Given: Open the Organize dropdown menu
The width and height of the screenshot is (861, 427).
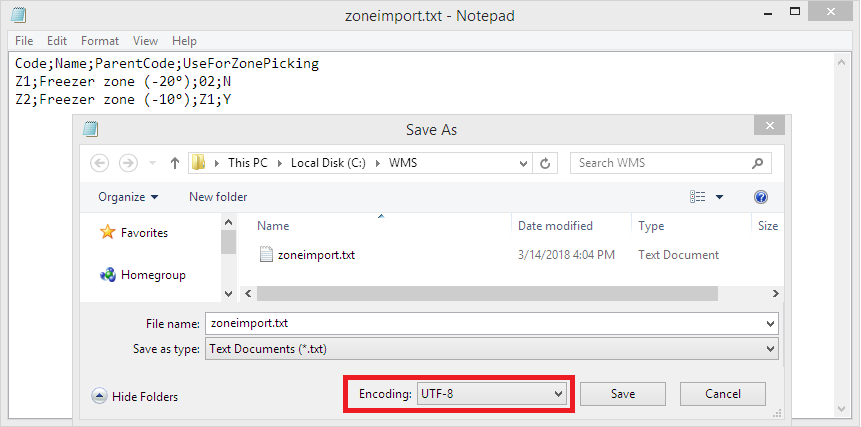Looking at the screenshot, I should tap(128, 197).
